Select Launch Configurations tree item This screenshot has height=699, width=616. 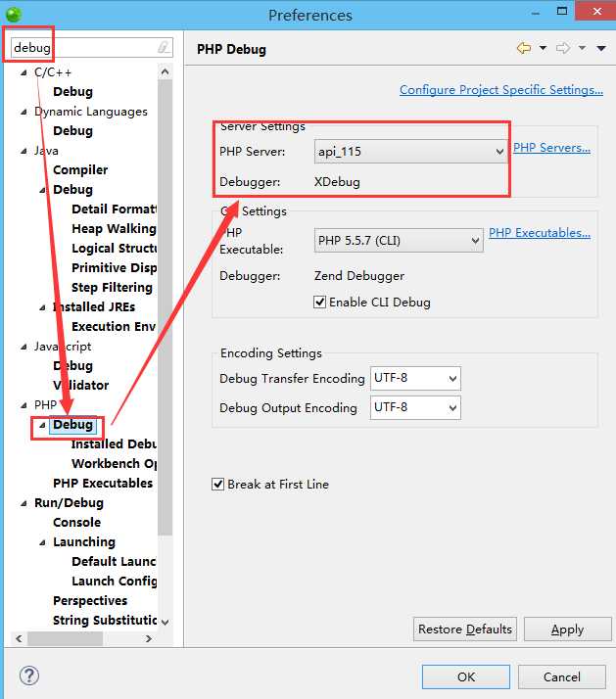pos(115,582)
